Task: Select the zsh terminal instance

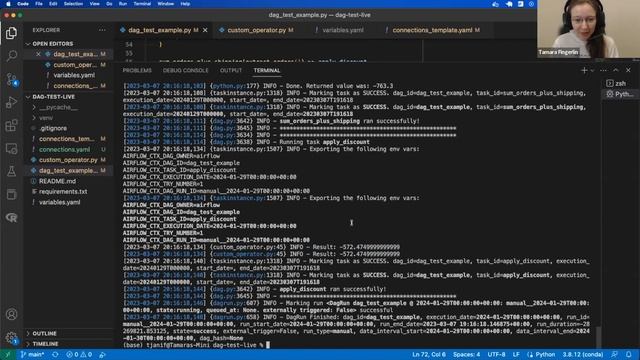Action: (616, 83)
